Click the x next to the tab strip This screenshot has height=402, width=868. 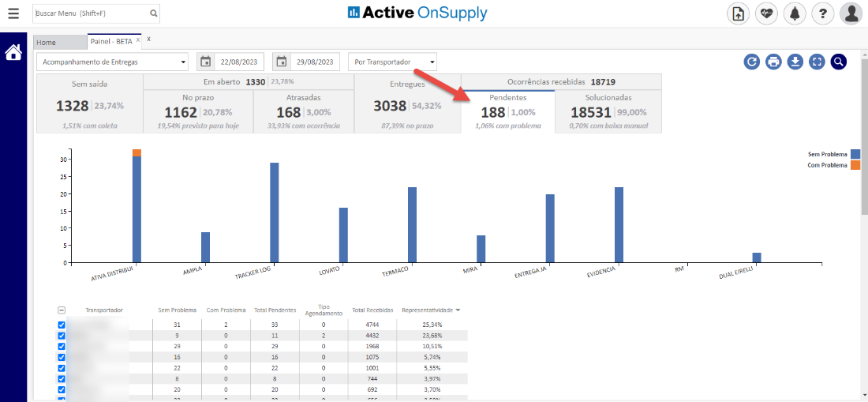pyautogui.click(x=148, y=39)
